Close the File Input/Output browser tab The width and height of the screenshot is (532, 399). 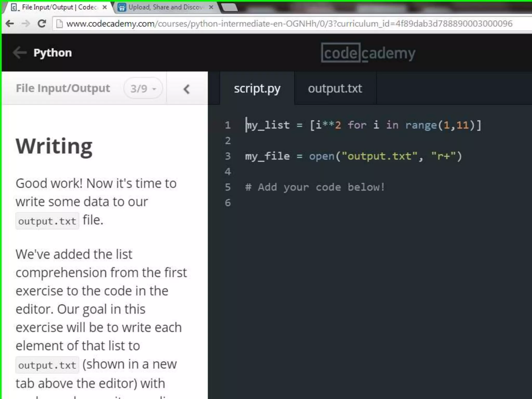point(105,7)
